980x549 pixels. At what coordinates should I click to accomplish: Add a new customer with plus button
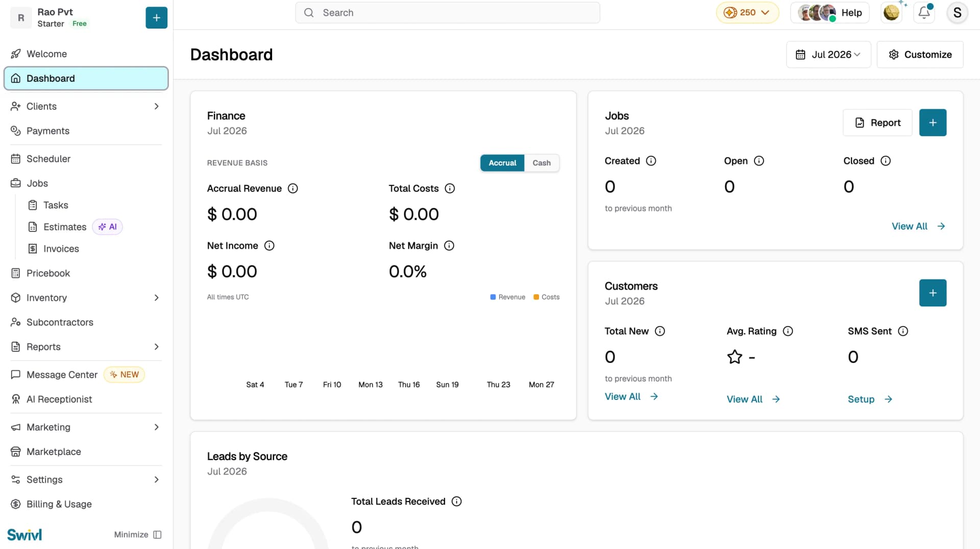click(933, 293)
